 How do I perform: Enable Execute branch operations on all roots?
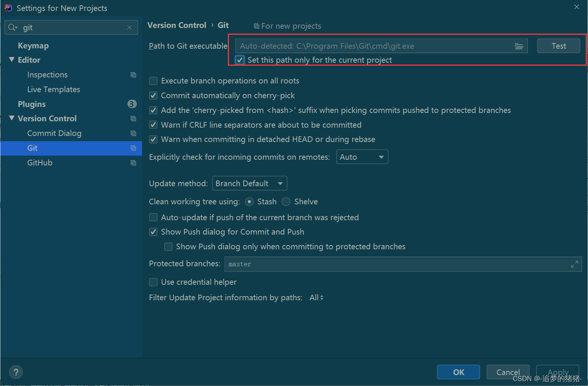coord(153,81)
